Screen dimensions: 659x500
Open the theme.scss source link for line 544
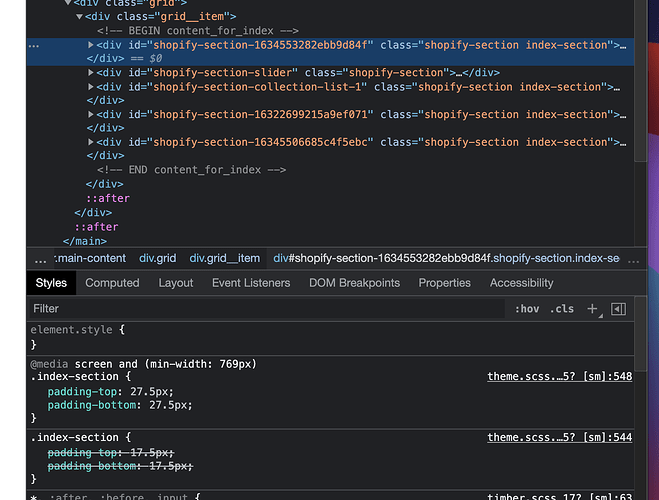pos(559,438)
